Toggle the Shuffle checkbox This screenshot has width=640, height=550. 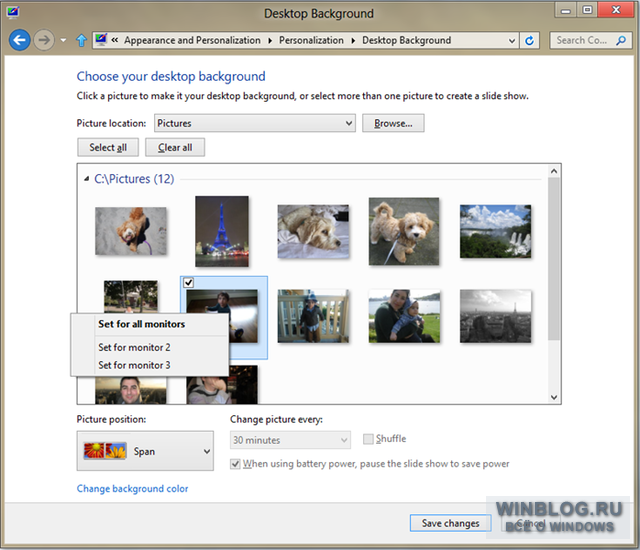pos(368,439)
